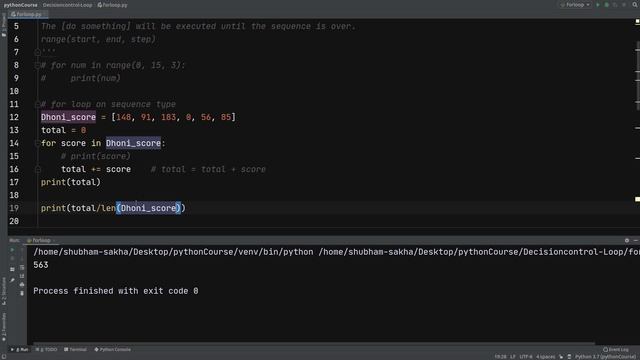Click comment '# for loop on sequence type'
This screenshot has width=640, height=360.
[x=108, y=104]
